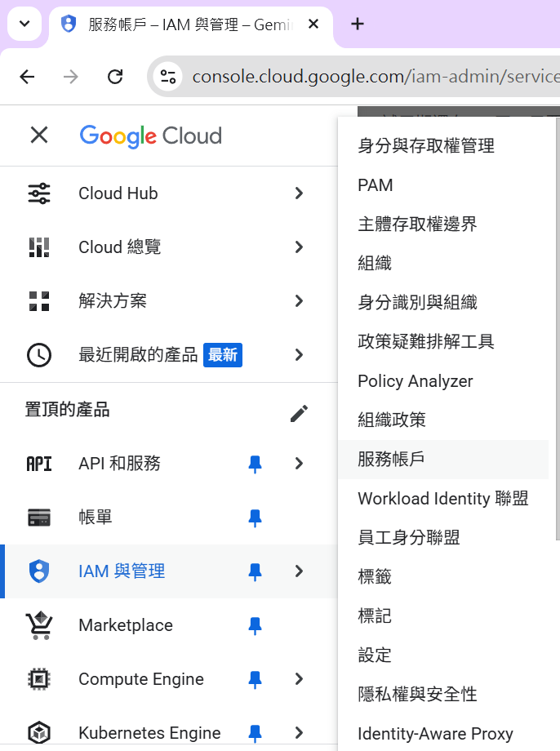The image size is (560, 751).
Task: Open 政策疑難排解工具 entry
Action: click(443, 342)
